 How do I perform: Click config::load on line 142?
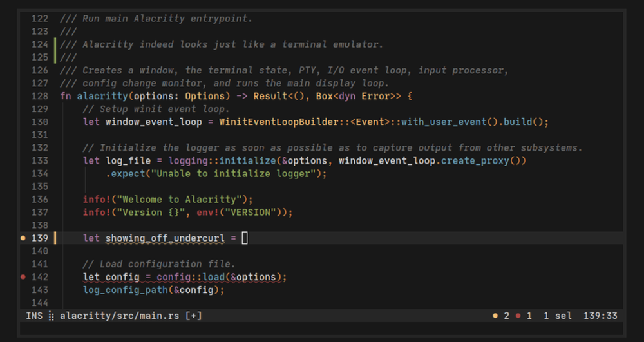(x=191, y=277)
